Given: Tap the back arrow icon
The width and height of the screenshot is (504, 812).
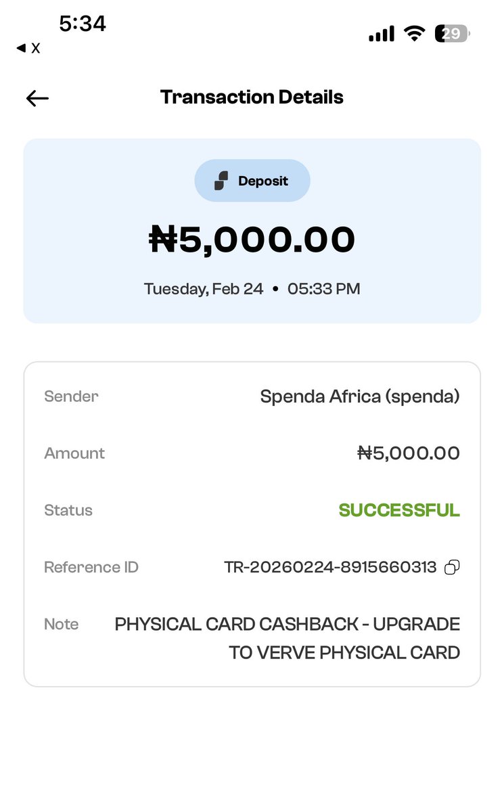Looking at the screenshot, I should [37, 98].
